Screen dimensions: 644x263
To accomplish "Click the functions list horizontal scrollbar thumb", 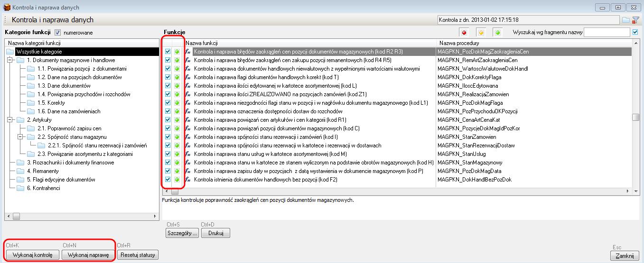I will click(175, 192).
